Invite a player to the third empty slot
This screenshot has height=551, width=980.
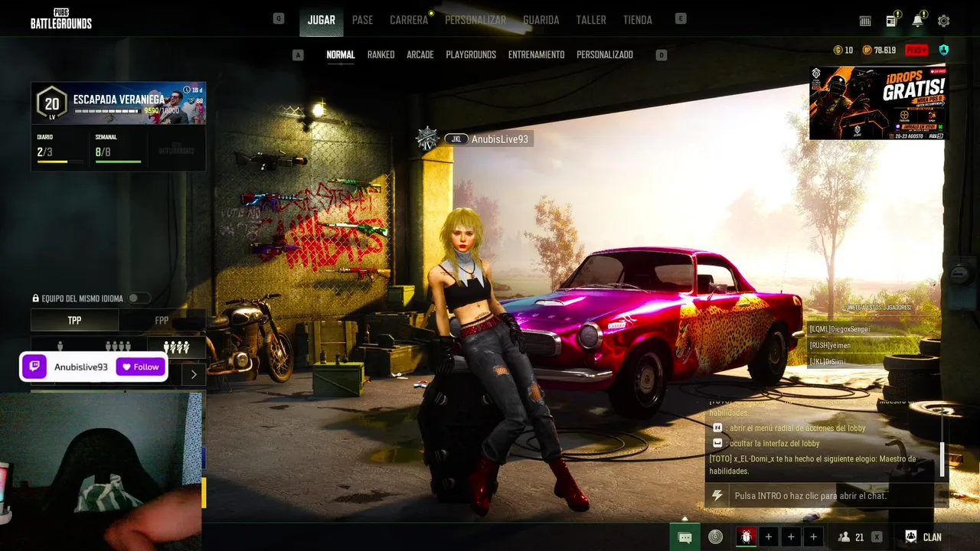click(x=813, y=536)
